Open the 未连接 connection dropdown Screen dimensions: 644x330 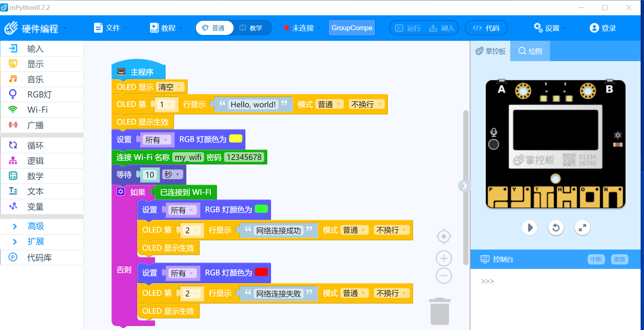click(302, 28)
